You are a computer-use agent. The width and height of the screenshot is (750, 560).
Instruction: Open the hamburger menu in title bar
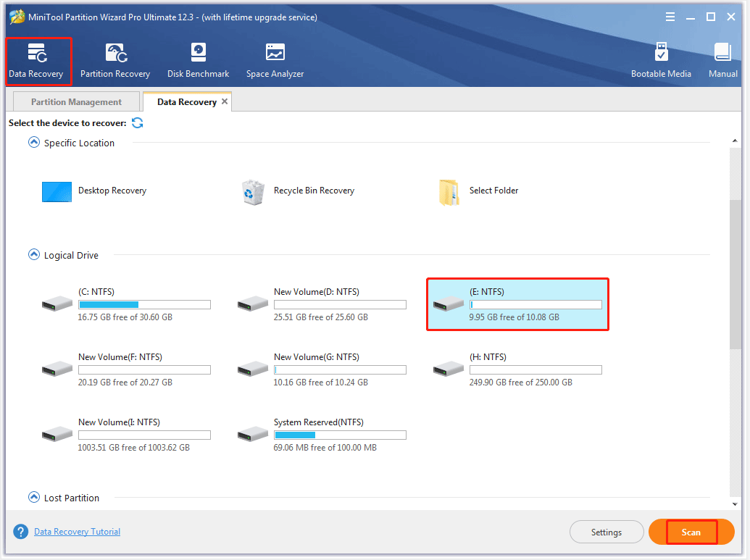coord(670,17)
